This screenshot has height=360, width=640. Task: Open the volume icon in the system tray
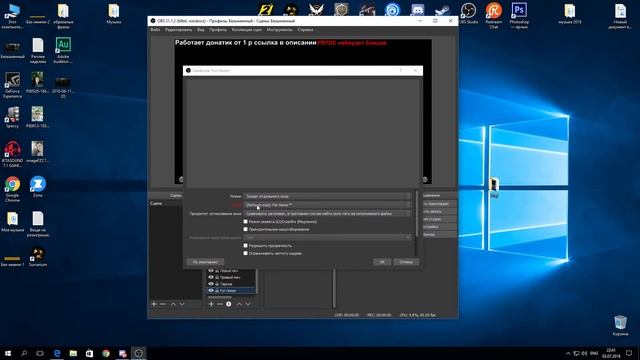(x=584, y=353)
